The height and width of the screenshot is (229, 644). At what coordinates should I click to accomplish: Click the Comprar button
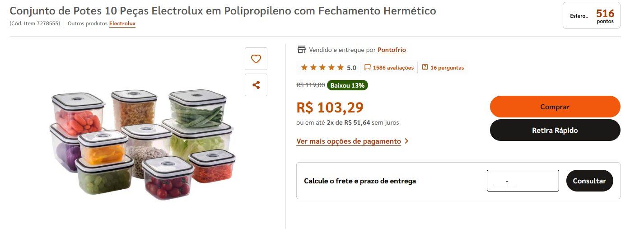pos(555,107)
